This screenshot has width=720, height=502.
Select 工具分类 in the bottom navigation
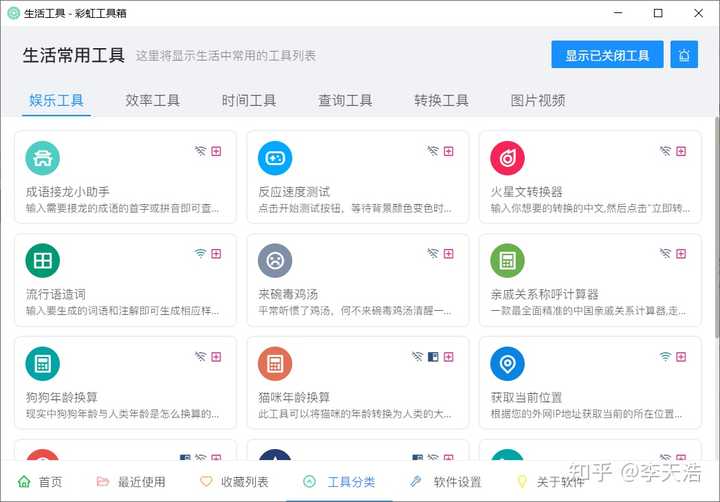[x=339, y=482]
